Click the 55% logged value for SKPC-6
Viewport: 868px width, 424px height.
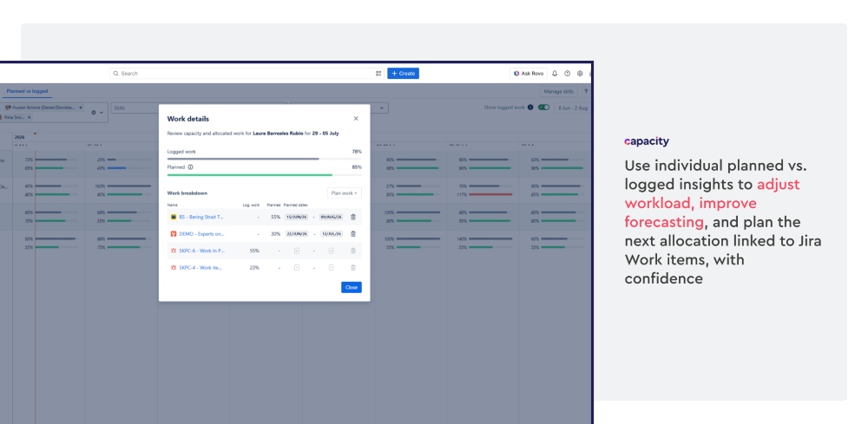point(254,251)
